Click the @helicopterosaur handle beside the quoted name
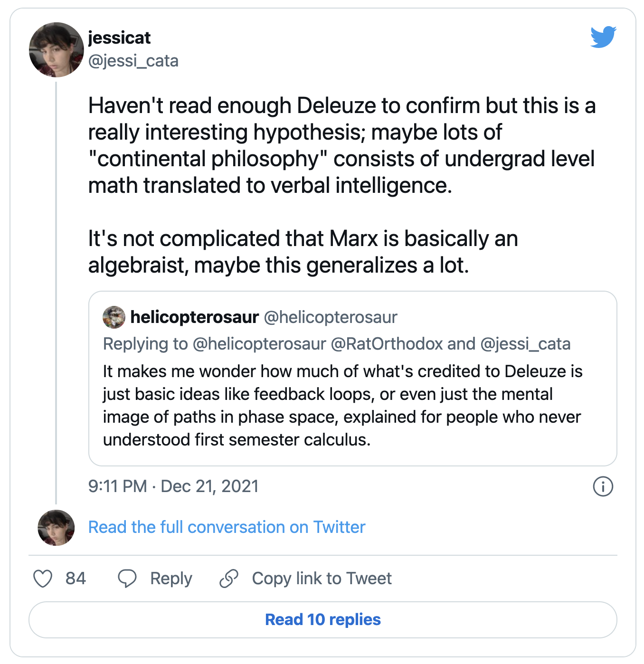This screenshot has height=664, width=644. click(330, 317)
